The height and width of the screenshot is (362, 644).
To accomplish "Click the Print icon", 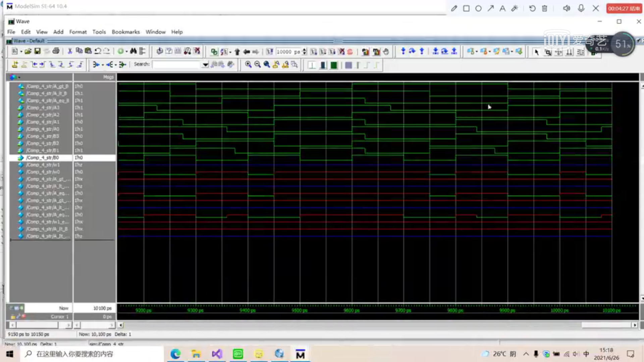I will coord(56,51).
